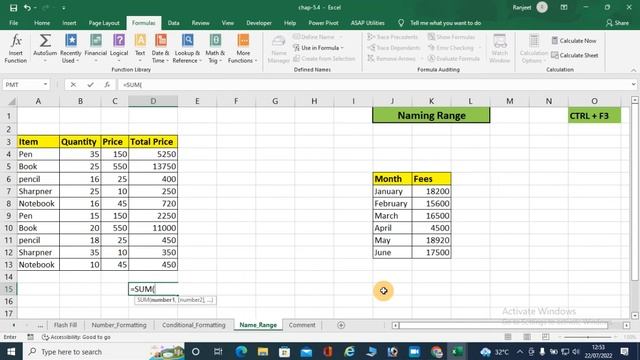The height and width of the screenshot is (360, 640).
Task: Click Total Price cell showing 13750
Action: point(153,166)
